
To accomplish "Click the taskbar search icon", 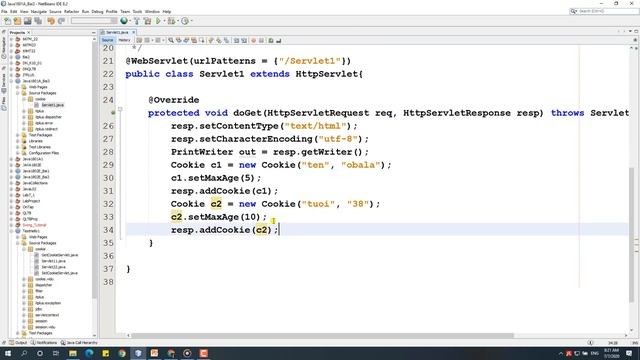I will (x=24, y=353).
